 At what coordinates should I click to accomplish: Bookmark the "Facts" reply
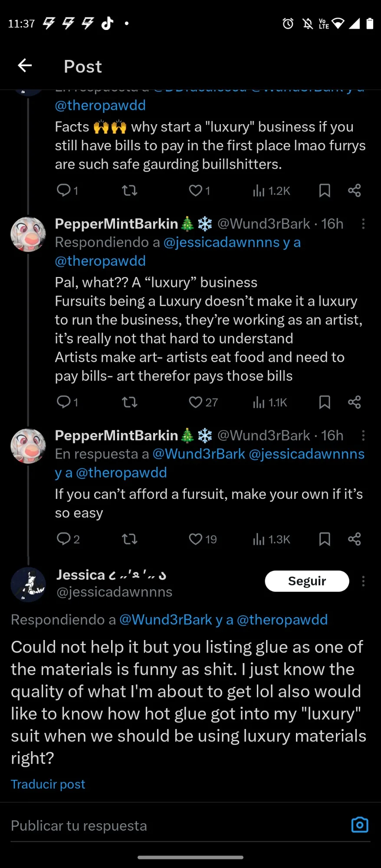325,191
